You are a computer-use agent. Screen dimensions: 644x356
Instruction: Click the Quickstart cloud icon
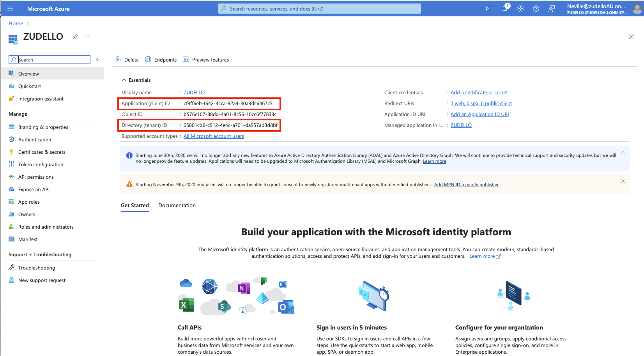[x=11, y=86]
